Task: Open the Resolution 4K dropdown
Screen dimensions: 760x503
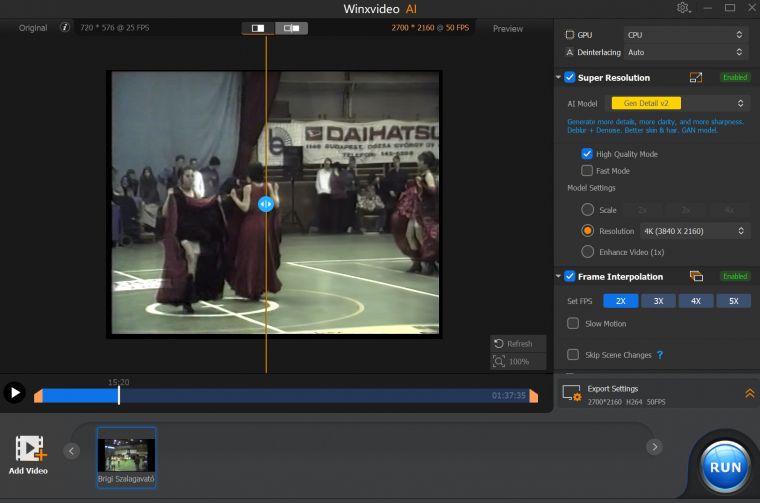Action: pyautogui.click(x=694, y=231)
